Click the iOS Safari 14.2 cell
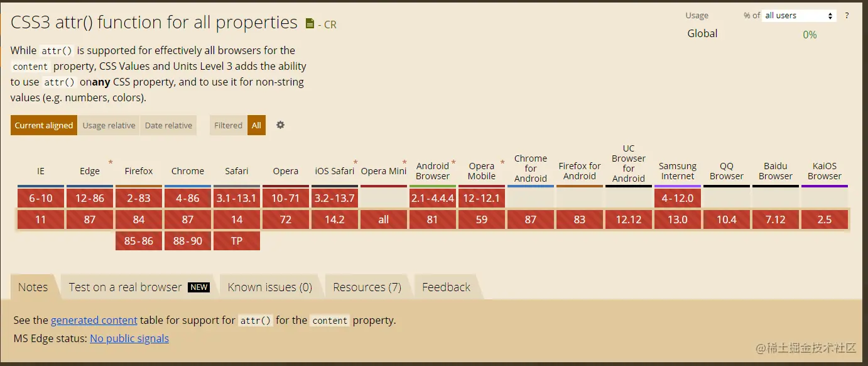868x366 pixels. pyautogui.click(x=335, y=219)
